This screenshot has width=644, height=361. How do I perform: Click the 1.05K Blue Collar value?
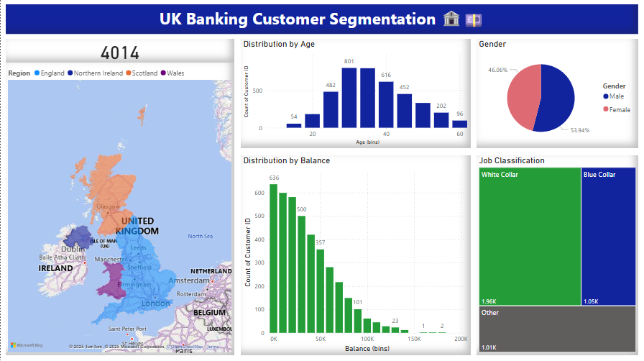(591, 301)
